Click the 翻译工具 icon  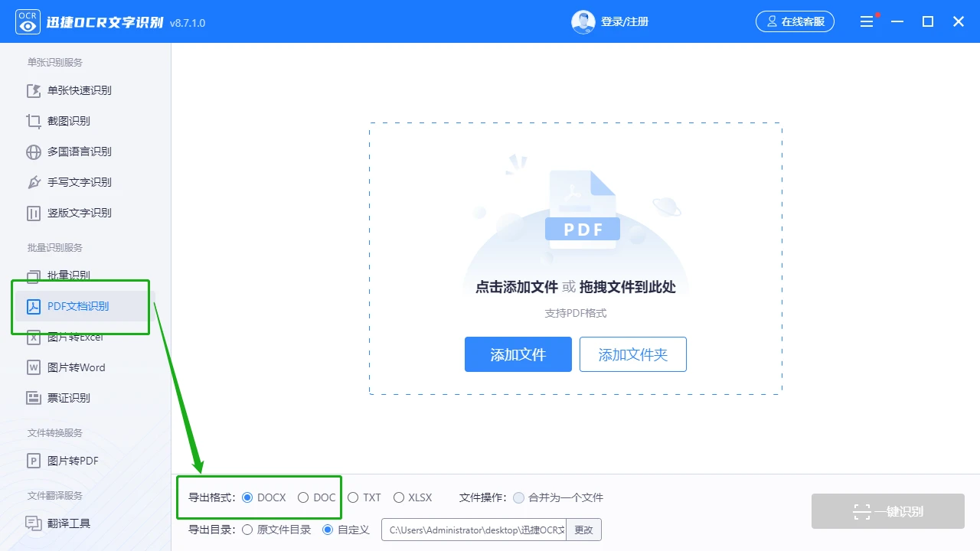34,523
